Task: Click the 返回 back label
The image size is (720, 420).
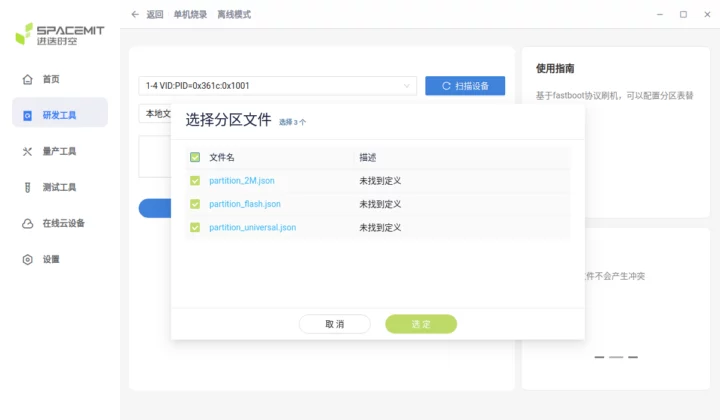Action: 155,15
